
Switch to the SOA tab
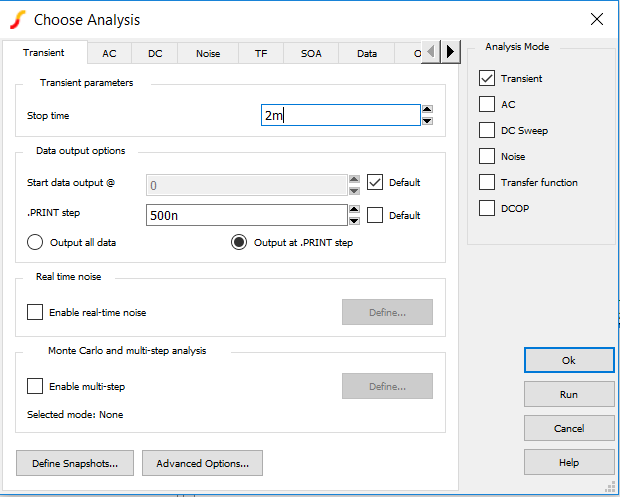pyautogui.click(x=311, y=53)
